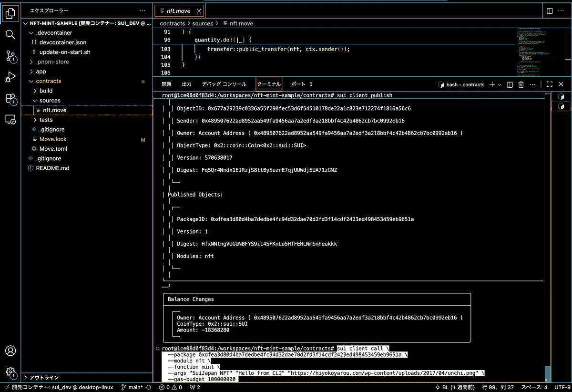Switch to the 出力 (Output) tab
The width and height of the screenshot is (572, 392).
(x=187, y=84)
